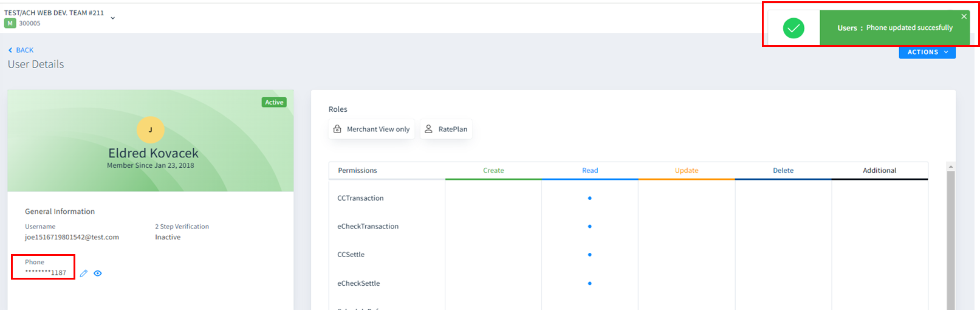Click the CCTransaction permission row label
Viewport: 980px width, 310px height.
(x=360, y=198)
